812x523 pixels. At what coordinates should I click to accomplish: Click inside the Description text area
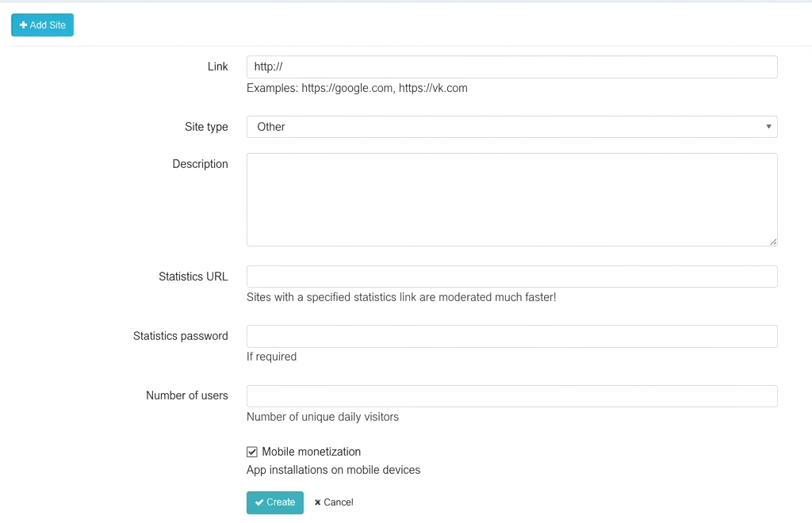[x=511, y=199]
